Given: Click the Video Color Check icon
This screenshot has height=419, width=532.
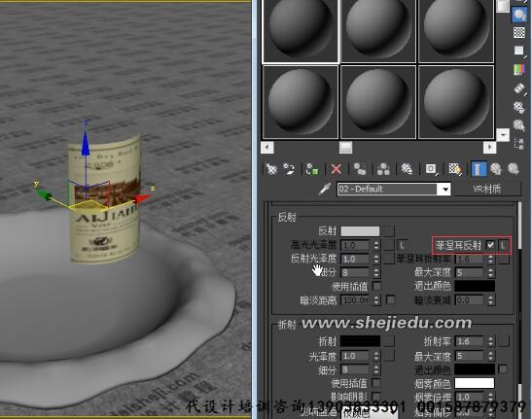Looking at the screenshot, I should pyautogui.click(x=518, y=70).
